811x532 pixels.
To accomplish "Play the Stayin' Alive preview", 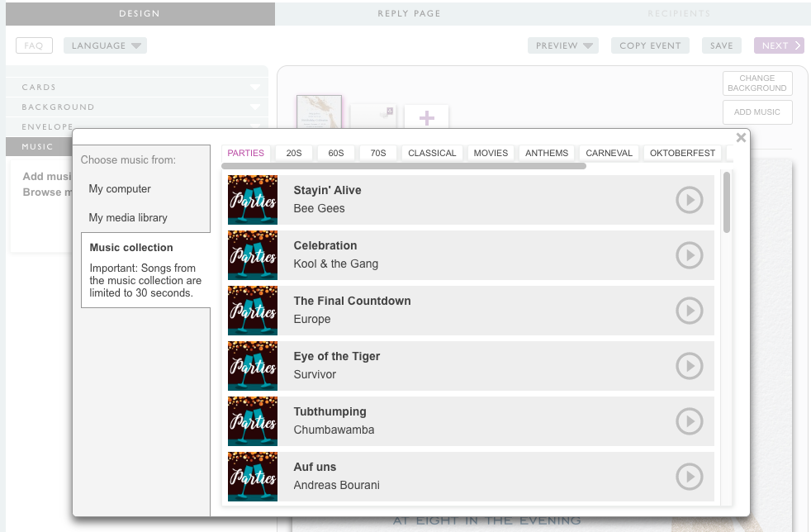I will tap(689, 200).
